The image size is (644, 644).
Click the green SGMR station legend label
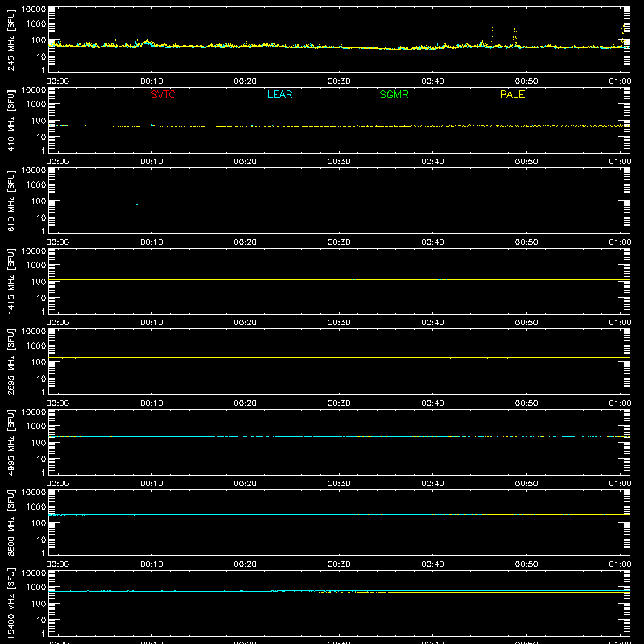pos(394,94)
